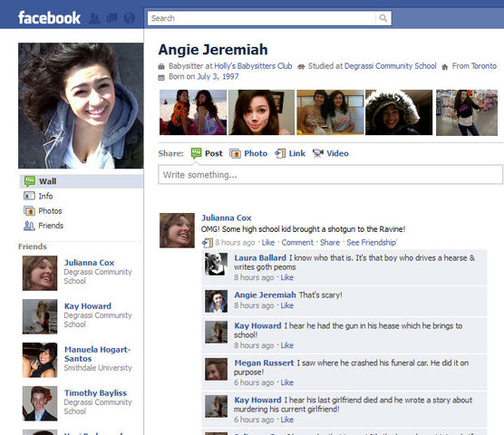The width and height of the screenshot is (504, 435).
Task: Click the Wall speech bubble icon
Action: [x=30, y=181]
